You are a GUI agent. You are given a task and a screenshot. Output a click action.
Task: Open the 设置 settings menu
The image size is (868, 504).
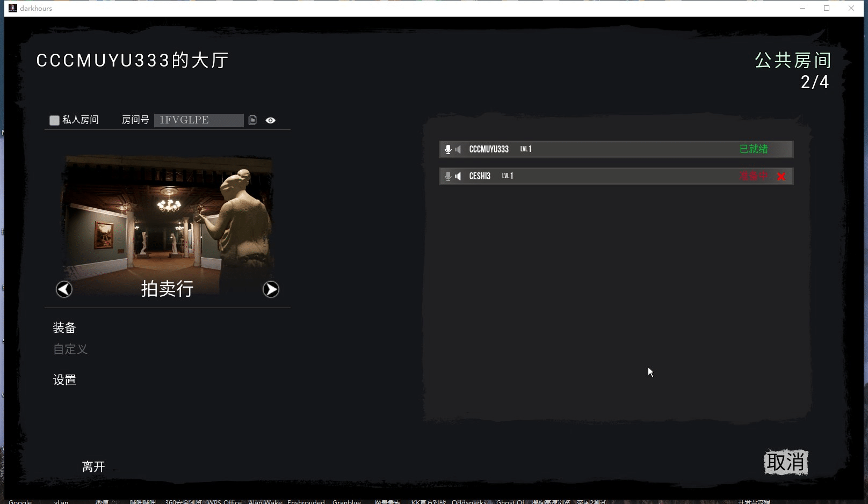(64, 380)
